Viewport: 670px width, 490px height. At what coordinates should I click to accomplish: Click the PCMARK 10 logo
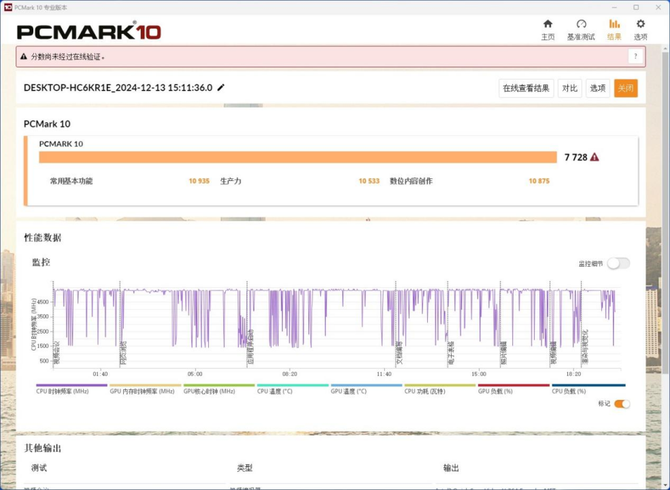[89, 32]
